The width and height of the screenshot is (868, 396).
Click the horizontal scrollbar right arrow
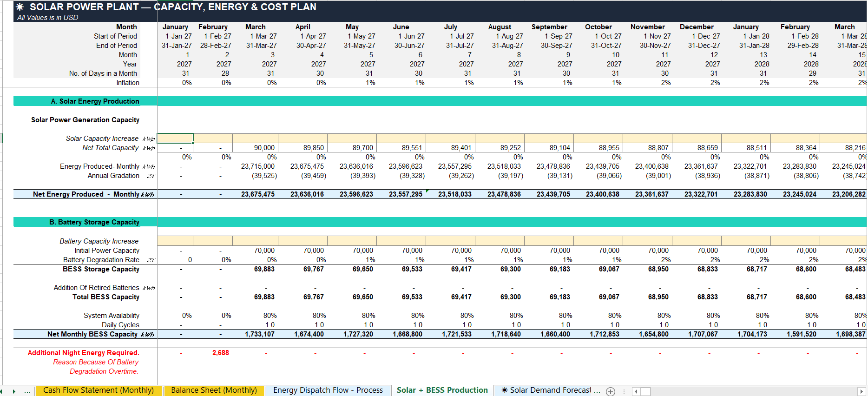861,391
